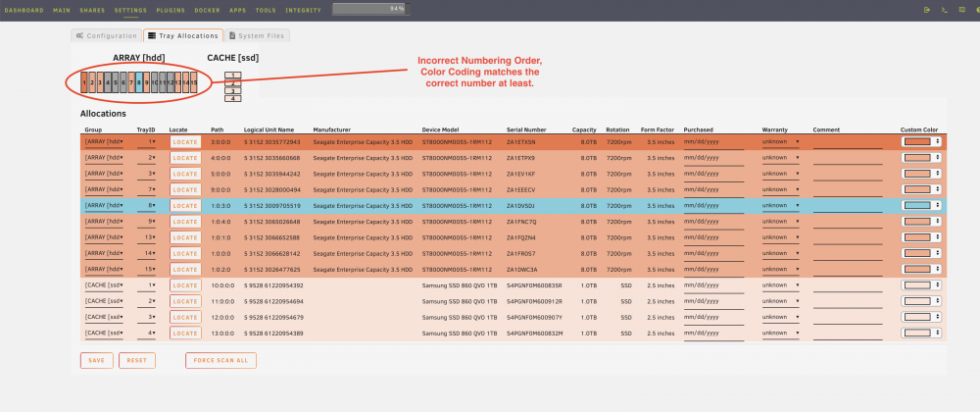
Task: Open Warranty dropdown for path 1:0:1:0 row
Action: coord(781,237)
